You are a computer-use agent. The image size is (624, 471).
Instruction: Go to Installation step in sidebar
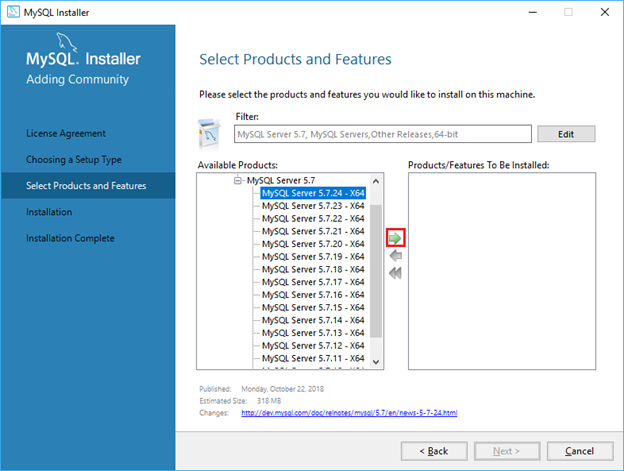[49, 212]
